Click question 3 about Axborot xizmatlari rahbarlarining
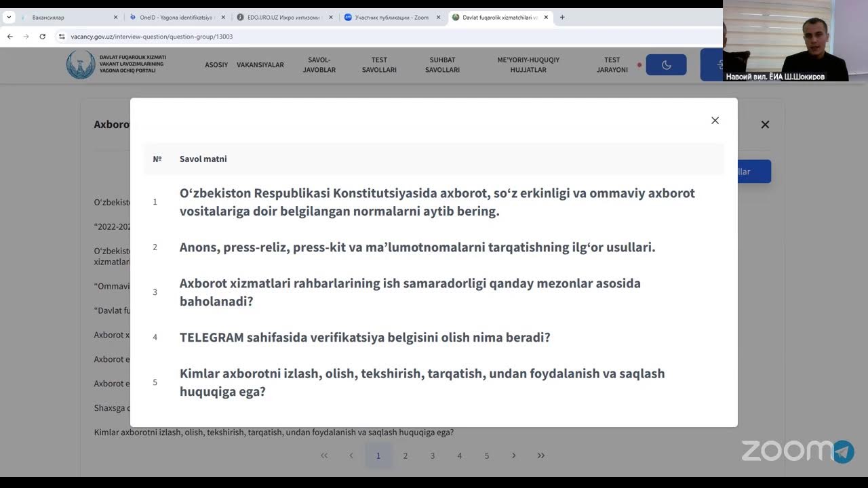Screen dimensions: 868x488 pos(410,292)
